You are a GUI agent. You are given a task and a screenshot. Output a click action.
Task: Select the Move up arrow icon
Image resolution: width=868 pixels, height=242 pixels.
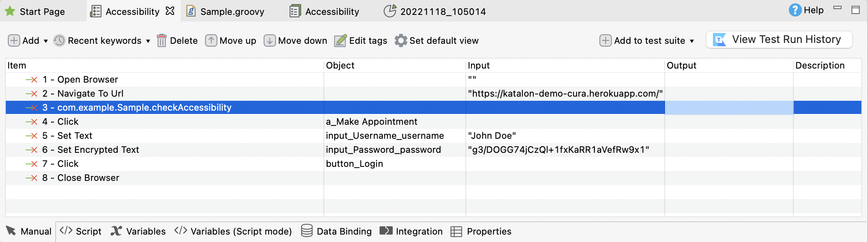pos(212,40)
